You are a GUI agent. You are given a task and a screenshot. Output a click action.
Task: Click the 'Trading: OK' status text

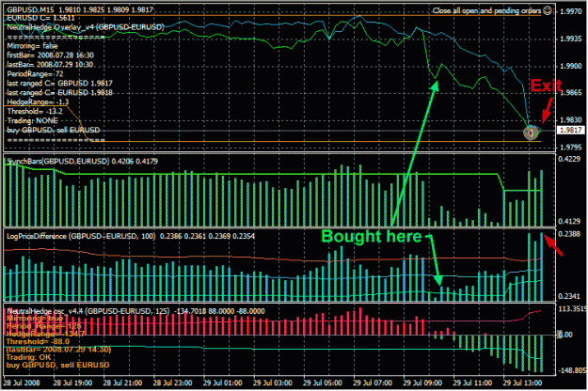(28, 357)
